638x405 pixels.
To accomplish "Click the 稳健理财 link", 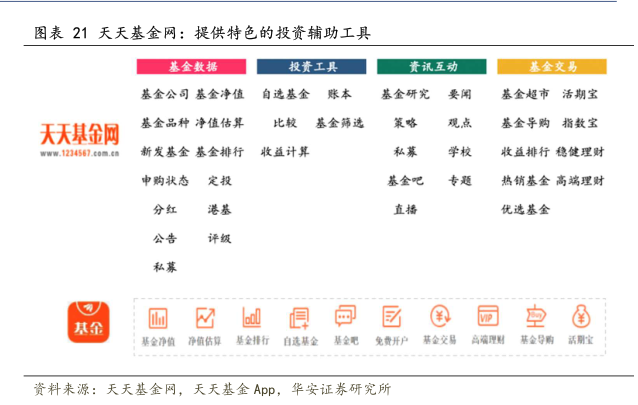I will 580,152.
